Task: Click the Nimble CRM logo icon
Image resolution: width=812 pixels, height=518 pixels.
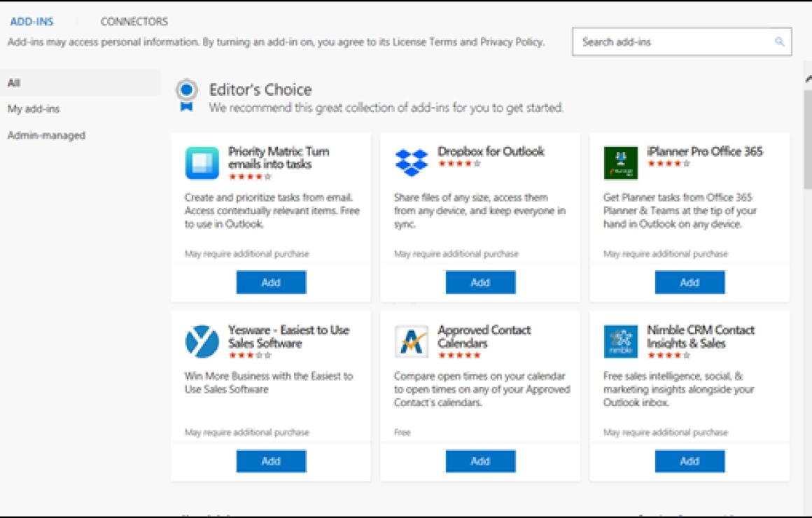Action: 620,342
